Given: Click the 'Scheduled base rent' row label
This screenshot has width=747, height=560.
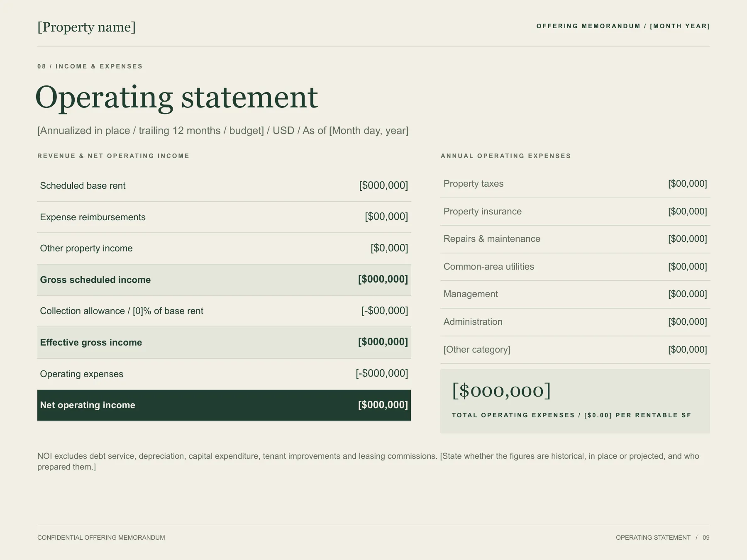Looking at the screenshot, I should [x=83, y=186].
